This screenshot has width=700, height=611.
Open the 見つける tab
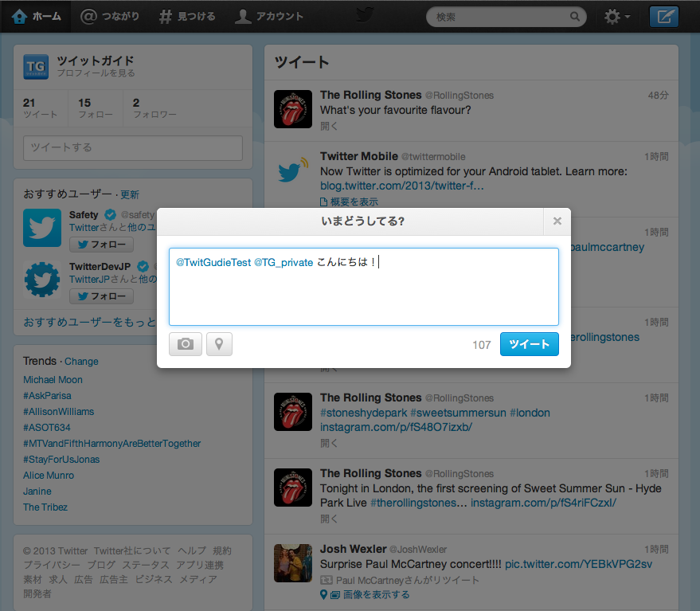point(187,17)
